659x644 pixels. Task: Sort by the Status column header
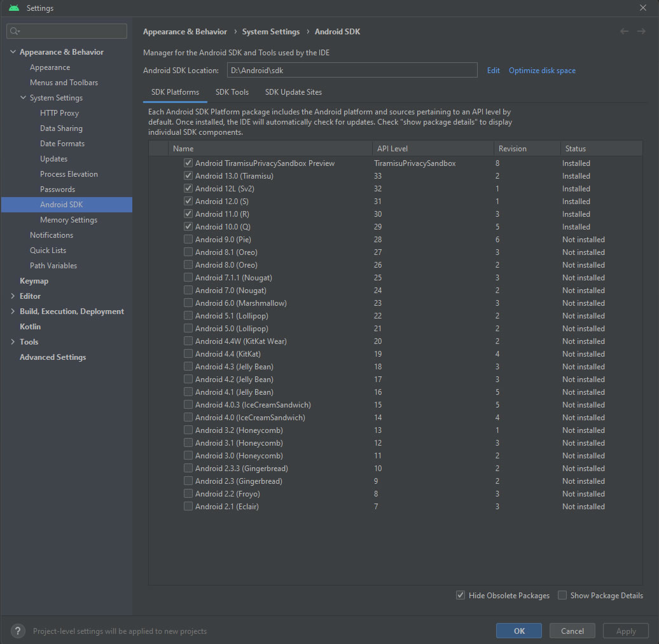(x=601, y=148)
